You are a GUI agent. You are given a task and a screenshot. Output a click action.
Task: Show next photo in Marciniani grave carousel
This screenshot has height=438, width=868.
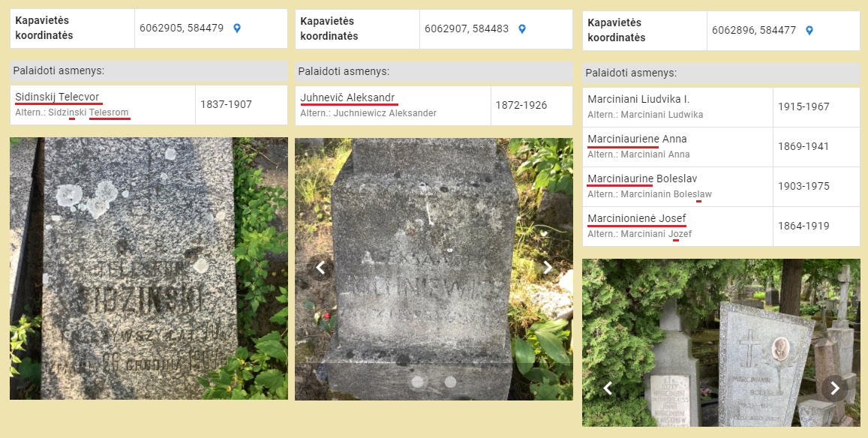(835, 388)
